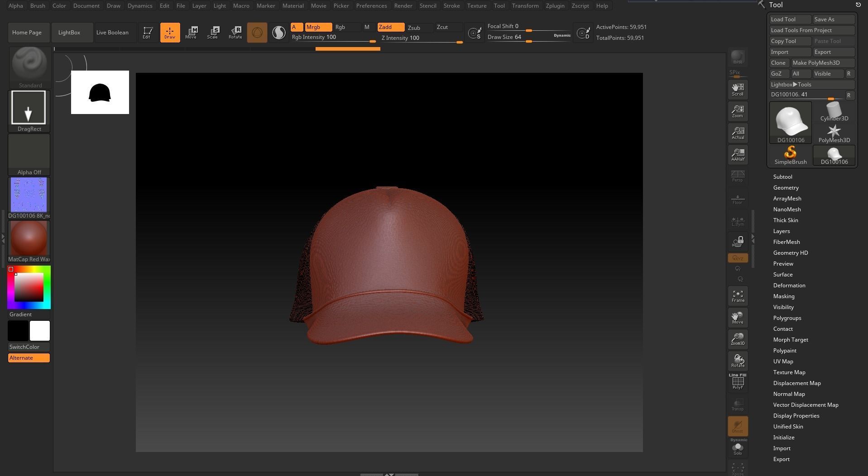Click the Home Page button
Image resolution: width=868 pixels, height=476 pixels.
click(29, 33)
